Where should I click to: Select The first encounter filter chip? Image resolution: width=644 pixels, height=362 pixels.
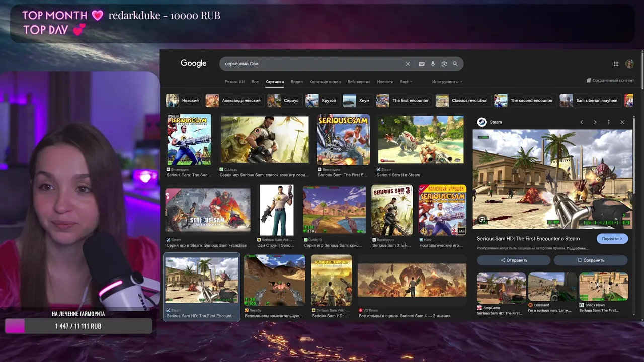click(x=405, y=100)
